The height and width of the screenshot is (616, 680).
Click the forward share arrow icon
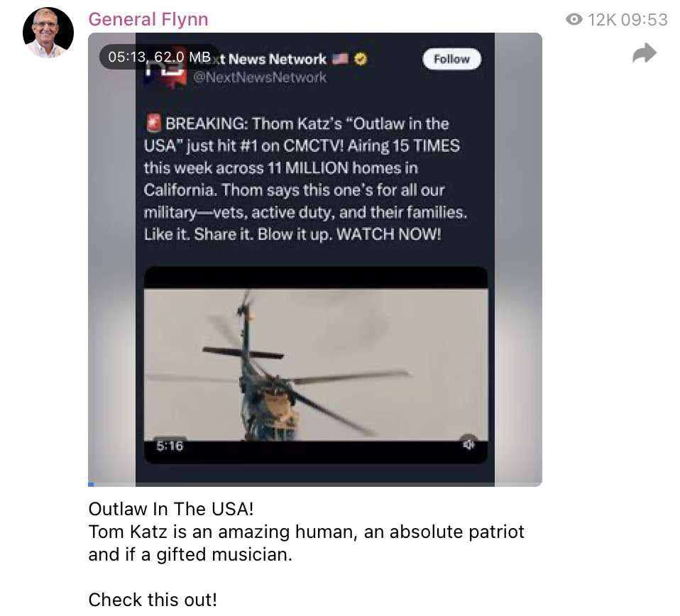[645, 53]
